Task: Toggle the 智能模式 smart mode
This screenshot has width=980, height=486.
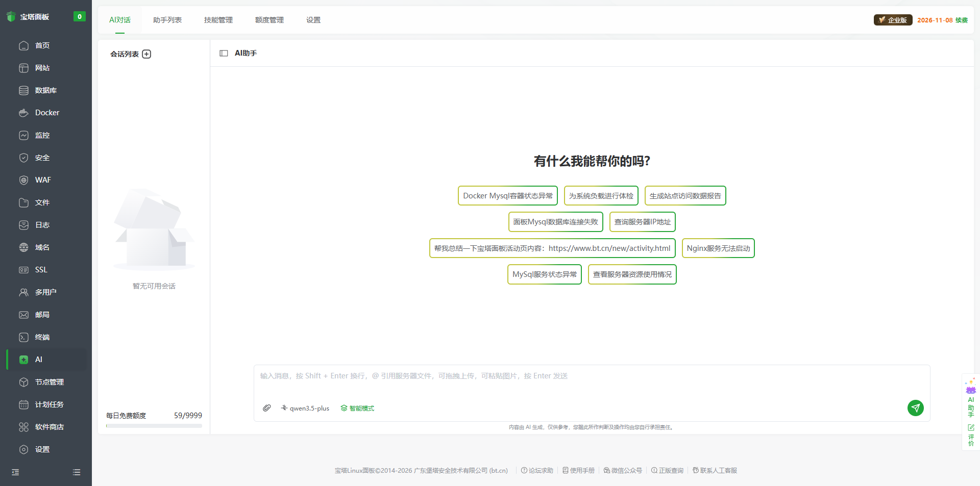Action: [357, 408]
